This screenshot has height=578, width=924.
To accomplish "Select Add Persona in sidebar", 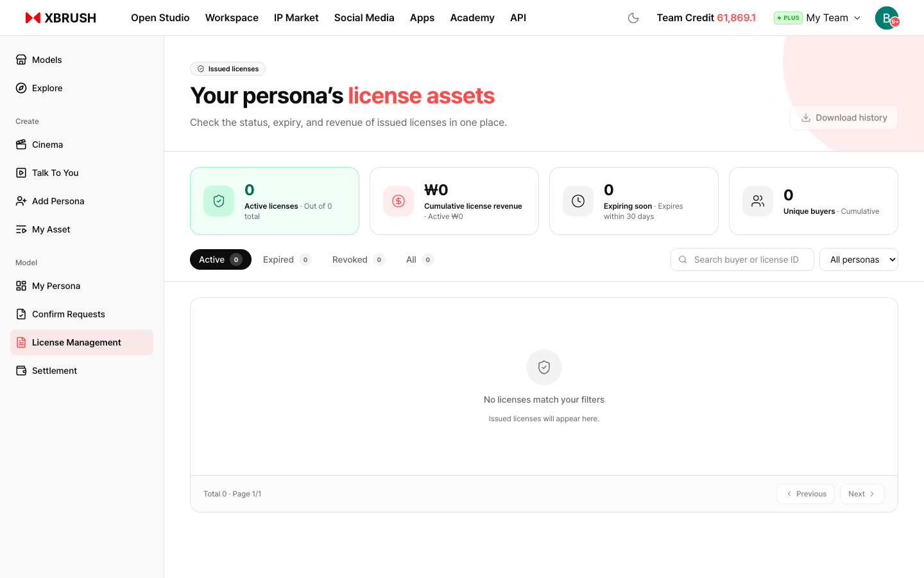I will click(x=81, y=201).
